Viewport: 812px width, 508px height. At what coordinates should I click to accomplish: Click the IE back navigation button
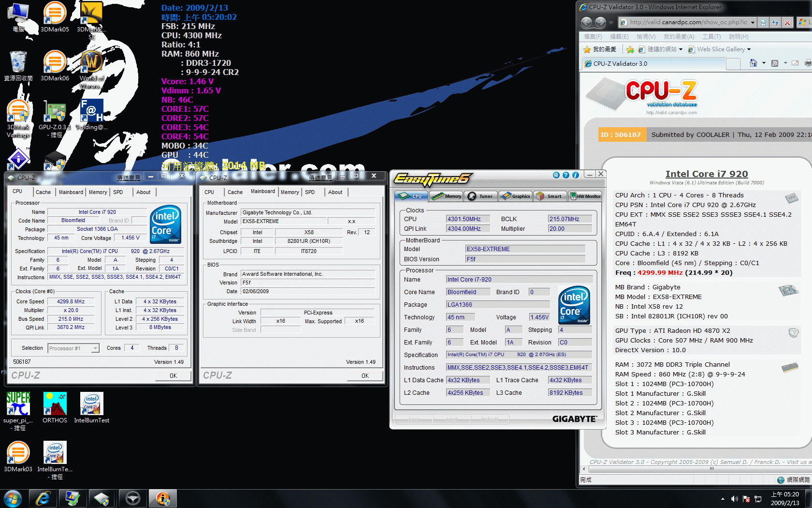tap(586, 22)
